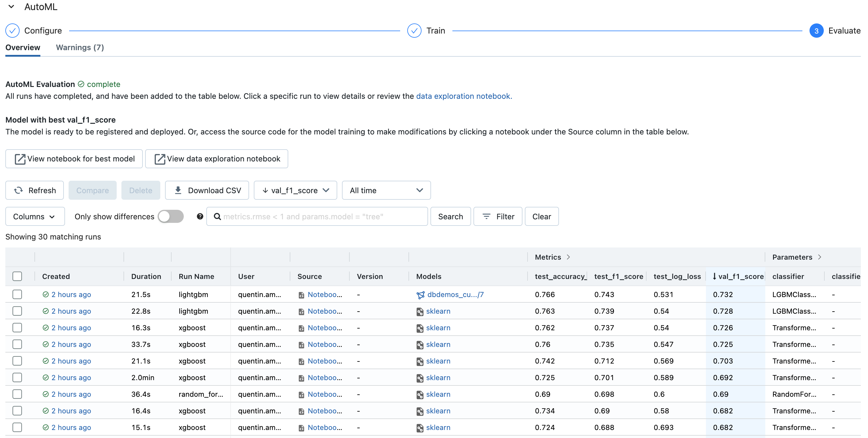Open the All time dropdown
Screen dimensions: 868x438
386,190
